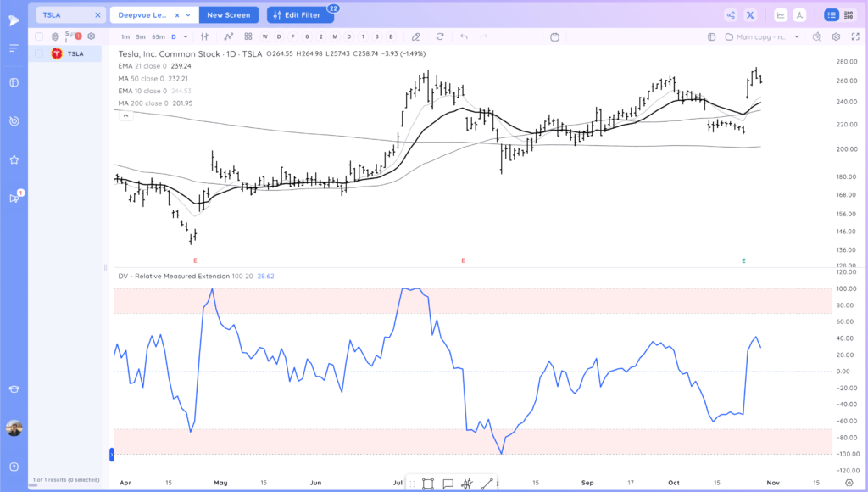This screenshot has height=492, width=868.
Task: Open the favorites star in left sidebar
Action: (14, 159)
